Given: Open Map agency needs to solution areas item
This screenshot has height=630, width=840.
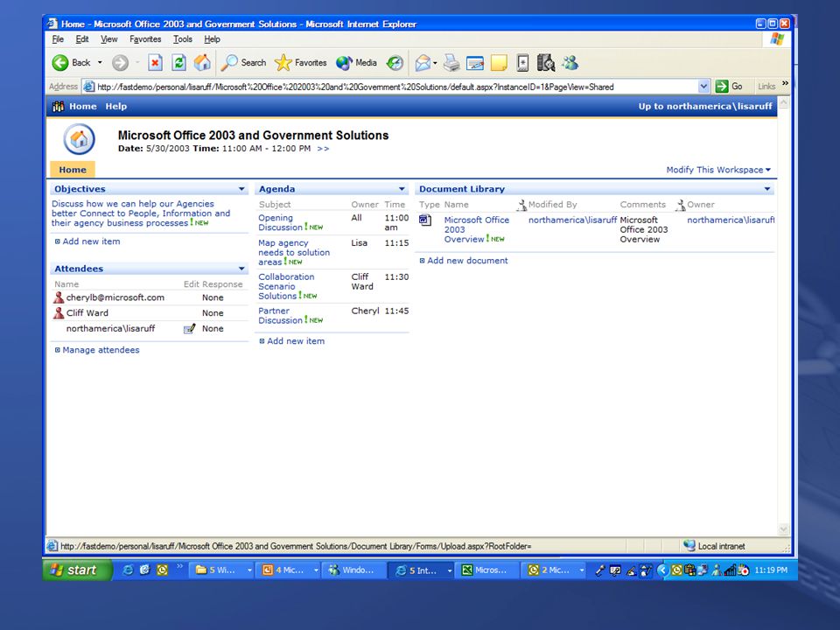Looking at the screenshot, I should 294,252.
